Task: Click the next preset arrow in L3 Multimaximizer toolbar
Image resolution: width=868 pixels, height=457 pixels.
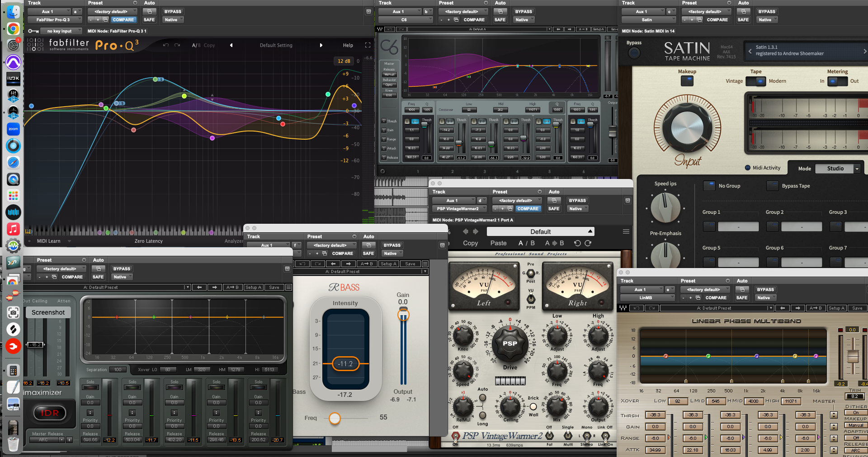Action: point(214,287)
